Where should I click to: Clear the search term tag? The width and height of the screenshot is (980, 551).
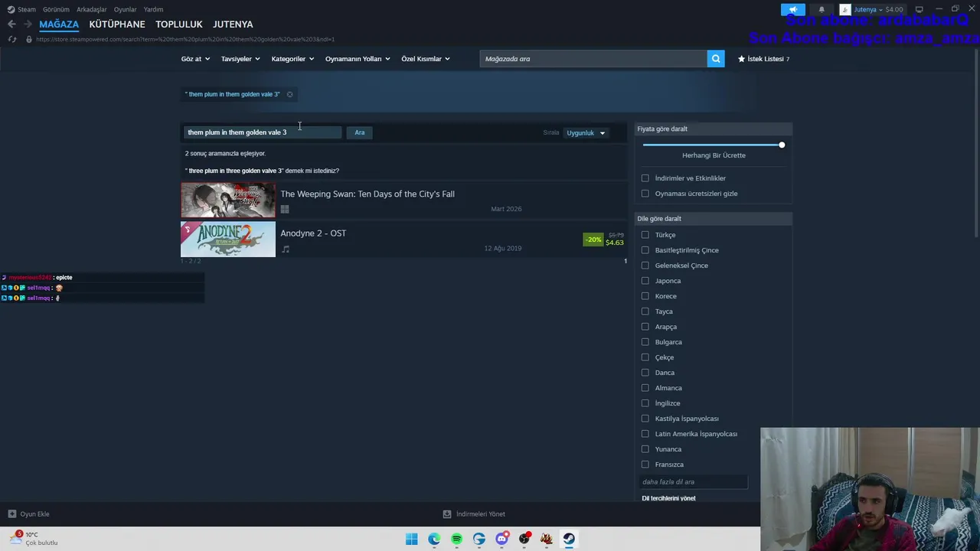tap(289, 94)
